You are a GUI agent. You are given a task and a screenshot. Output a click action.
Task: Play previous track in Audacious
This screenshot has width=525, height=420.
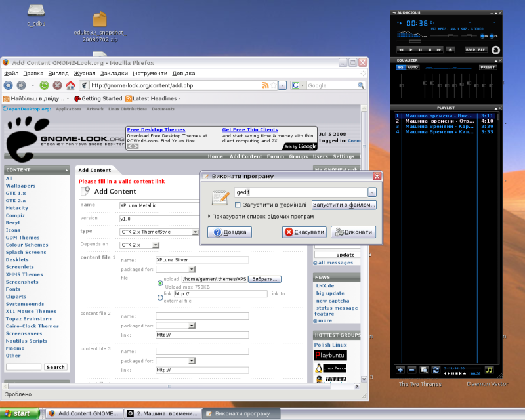coord(401,50)
